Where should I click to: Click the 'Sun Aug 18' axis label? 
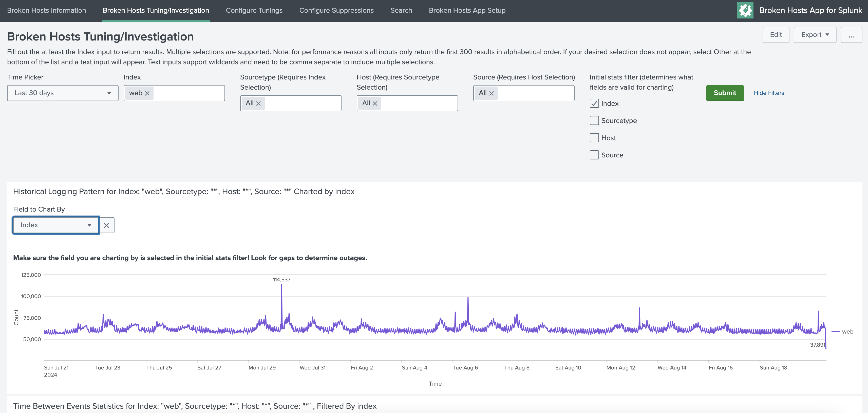pos(773,367)
